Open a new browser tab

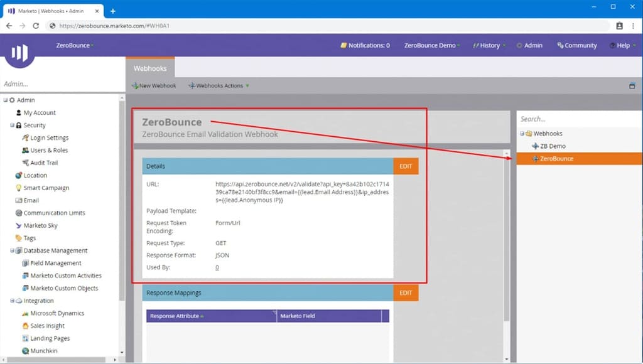[x=113, y=11]
